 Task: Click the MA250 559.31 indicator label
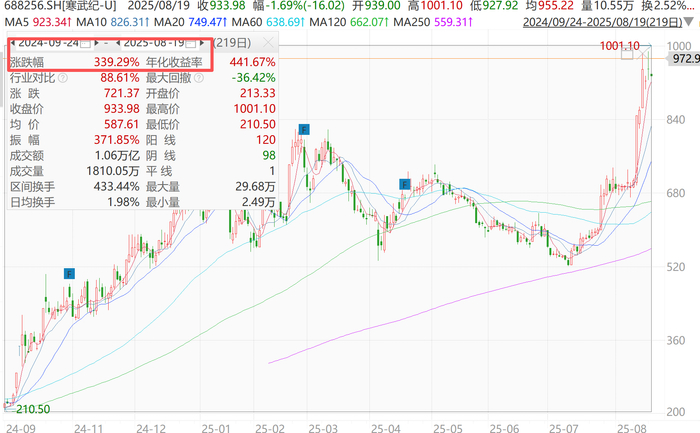[x=433, y=22]
